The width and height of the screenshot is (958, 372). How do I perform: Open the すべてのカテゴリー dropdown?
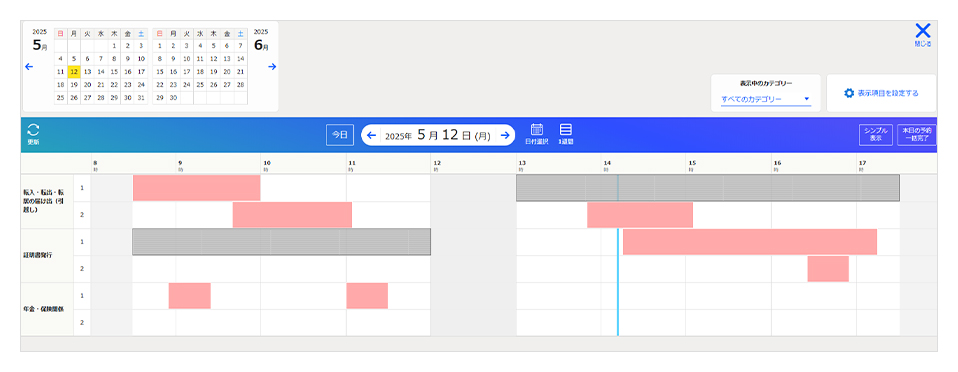coord(766,99)
